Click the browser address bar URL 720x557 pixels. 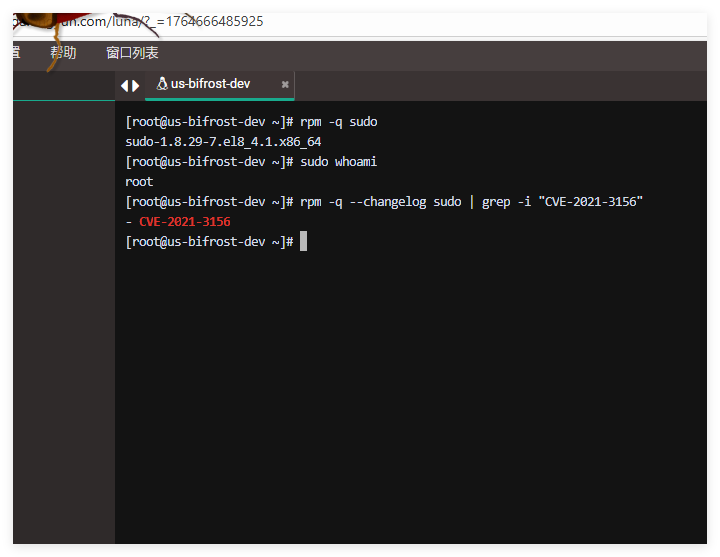pyautogui.click(x=138, y=22)
